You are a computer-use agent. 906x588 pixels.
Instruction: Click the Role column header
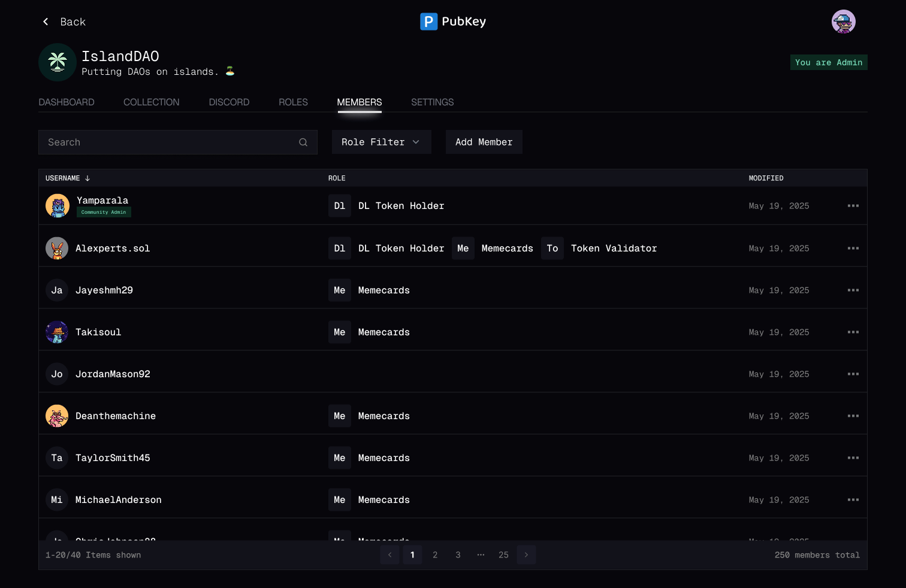[337, 178]
